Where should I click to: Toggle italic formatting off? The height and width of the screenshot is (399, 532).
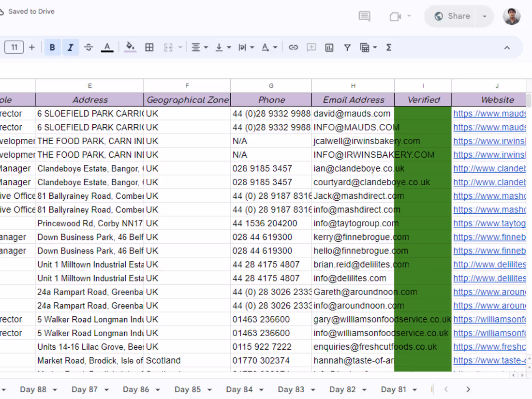click(70, 47)
